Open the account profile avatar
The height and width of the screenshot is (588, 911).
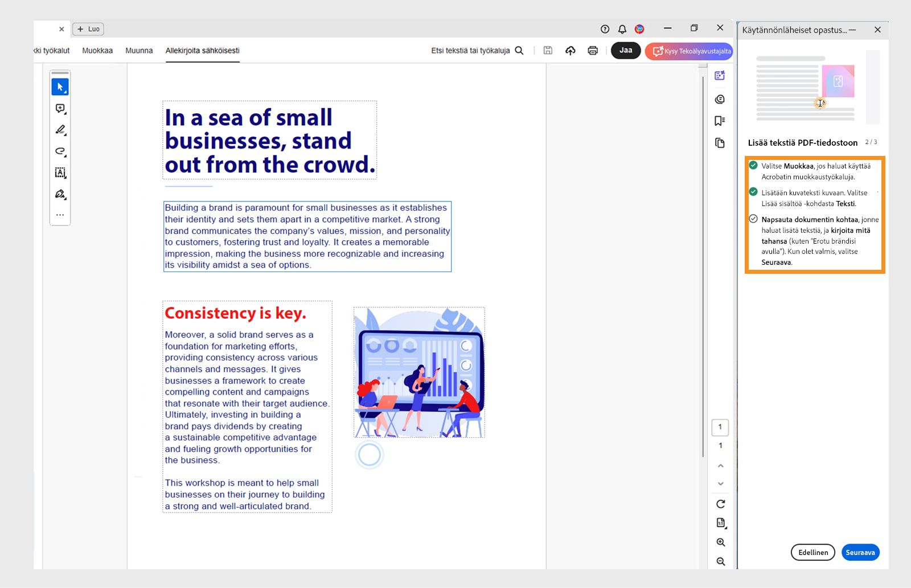[639, 29]
